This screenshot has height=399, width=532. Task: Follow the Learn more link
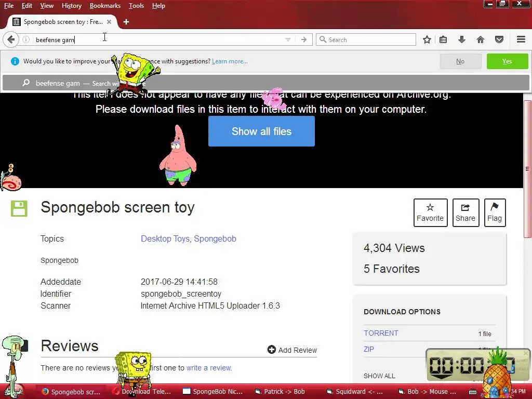pos(230,61)
